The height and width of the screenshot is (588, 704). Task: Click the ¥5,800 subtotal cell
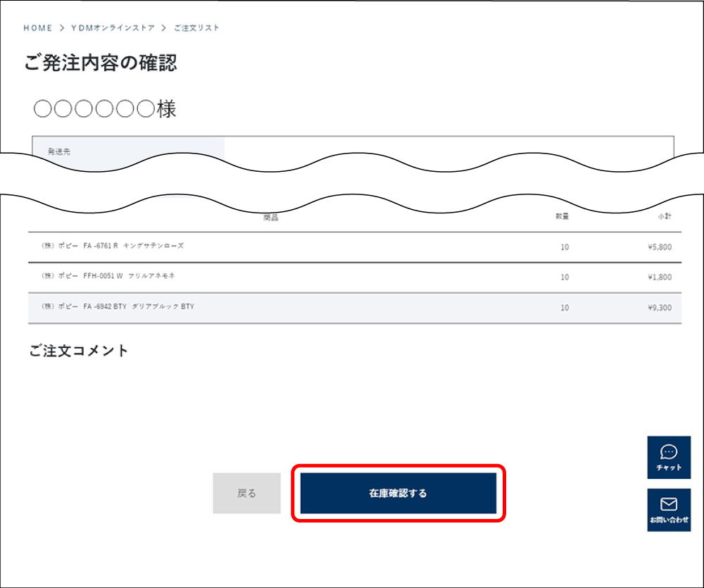[660, 246]
